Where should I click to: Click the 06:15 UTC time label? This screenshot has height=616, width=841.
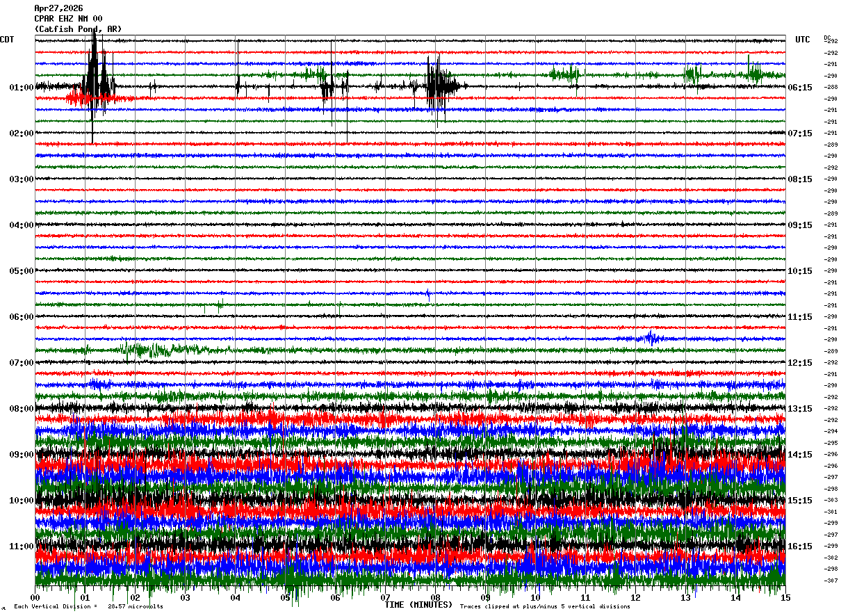pyautogui.click(x=799, y=88)
